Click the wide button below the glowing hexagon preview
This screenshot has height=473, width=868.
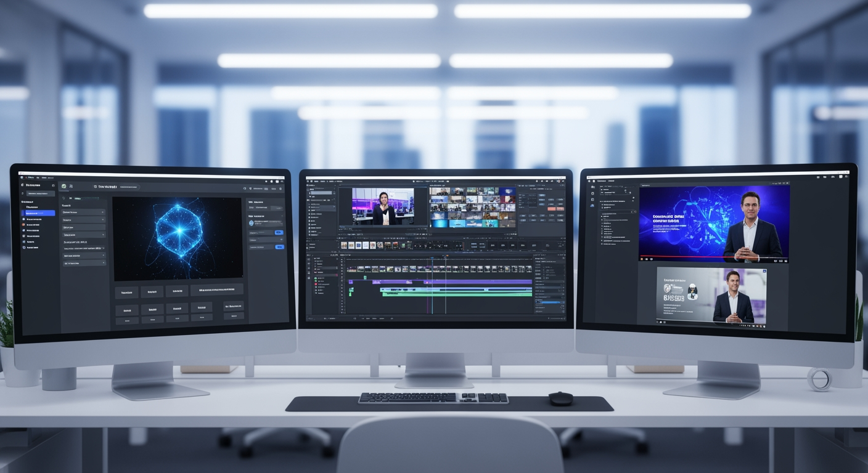(x=216, y=290)
